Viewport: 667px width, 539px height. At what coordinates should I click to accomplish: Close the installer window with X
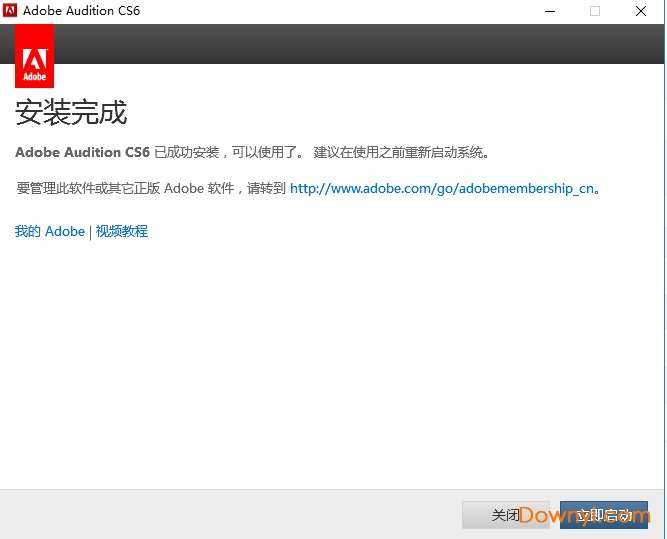[641, 11]
